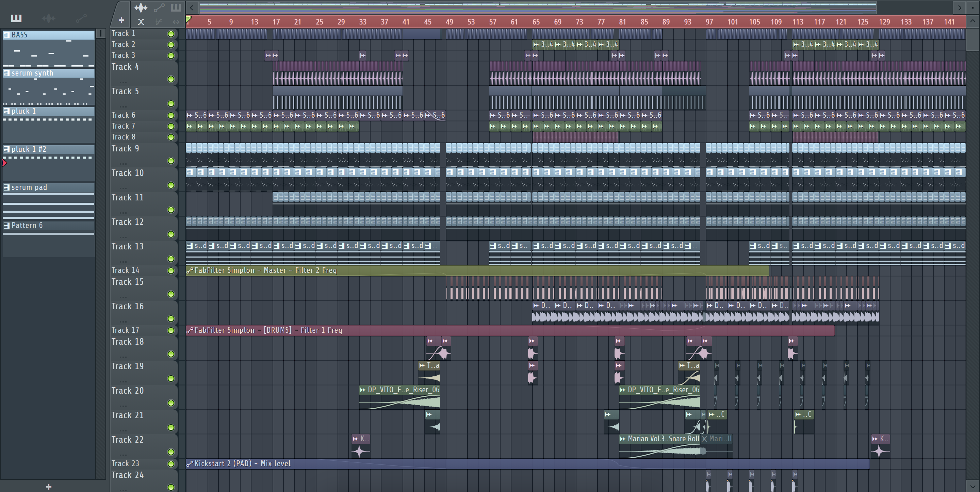
Task: Click the curve icon in playlist header
Action: point(159,22)
